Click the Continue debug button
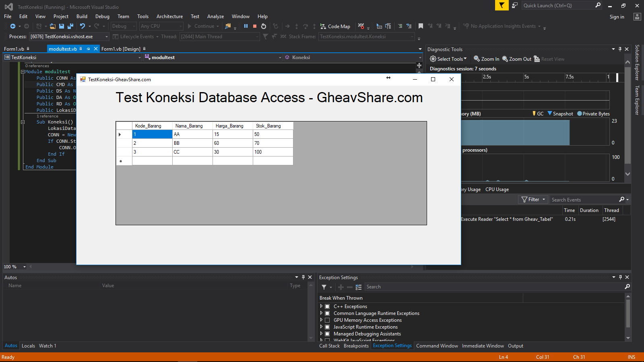Screen dimensions: 644x362 click(202, 26)
